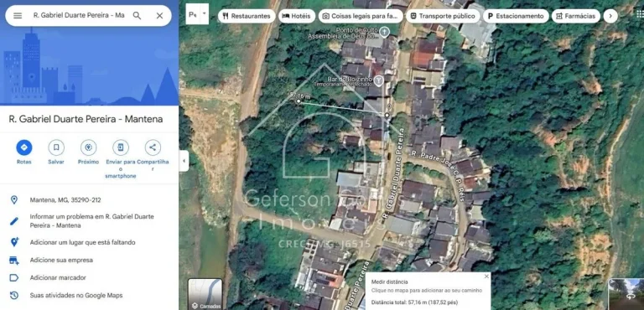The width and height of the screenshot is (644, 310).
Task: Open the hamburger menu in search box
Action: click(18, 16)
